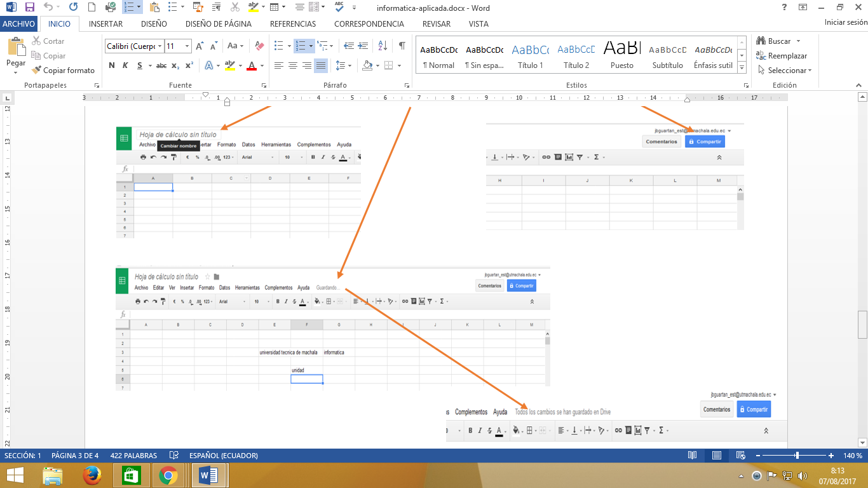This screenshot has height=488, width=868.
Task: Open the font name dropdown (Calibri)
Action: (x=159, y=46)
